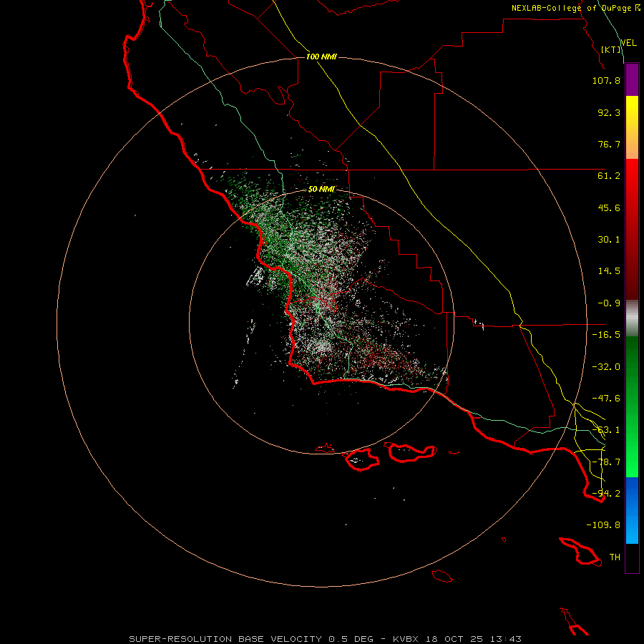Click the blue segment of the velocity color bar
The height and width of the screenshot is (644, 644).
pyautogui.click(x=632, y=510)
